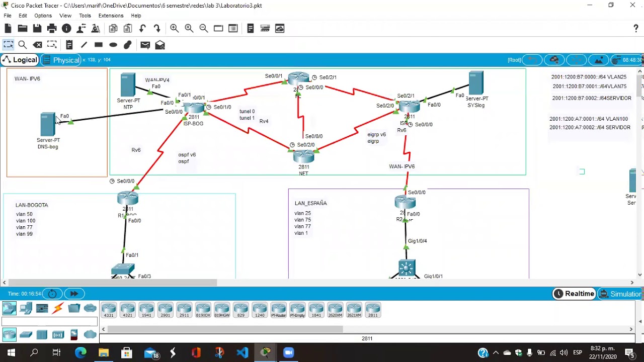Pick the 4331 router model
Image resolution: width=644 pixels, height=362 pixels.
(109, 310)
